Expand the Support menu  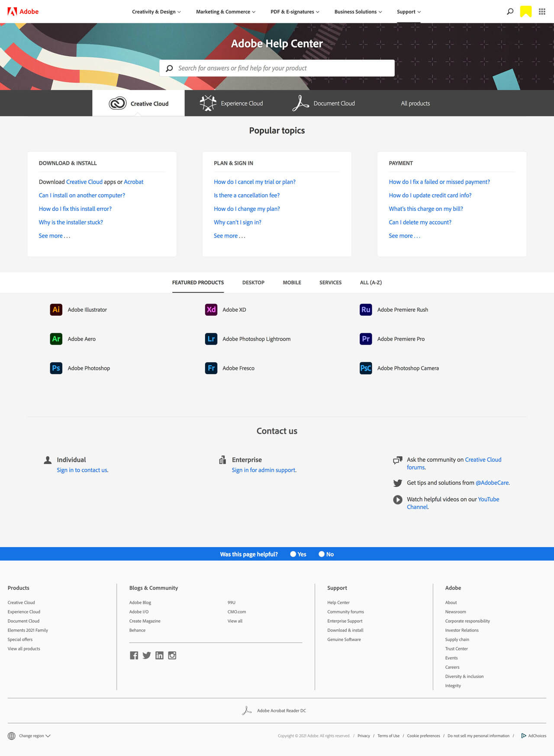point(409,12)
